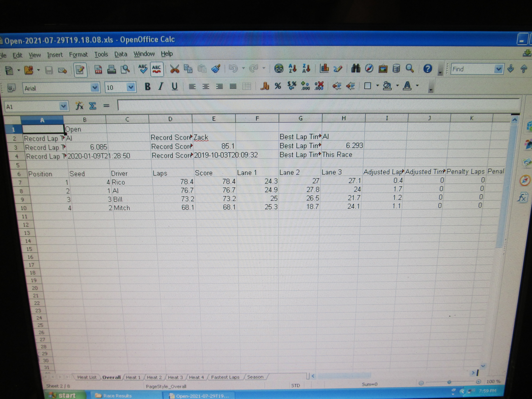Align Right icon in formatting toolbar
The height and width of the screenshot is (399, 532).
[219, 86]
